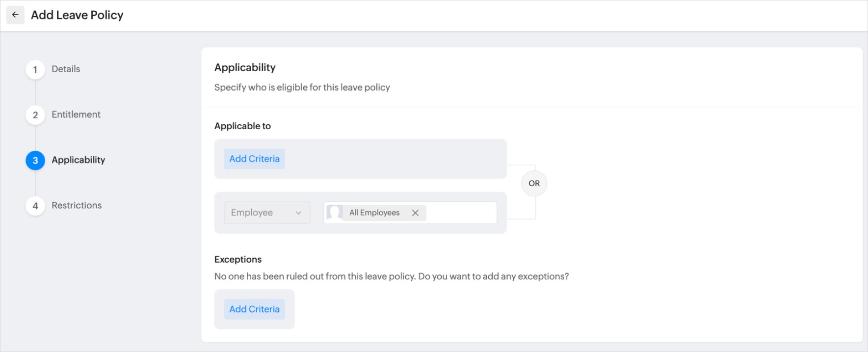868x352 pixels.
Task: Open the Restrictions step
Action: coord(77,205)
